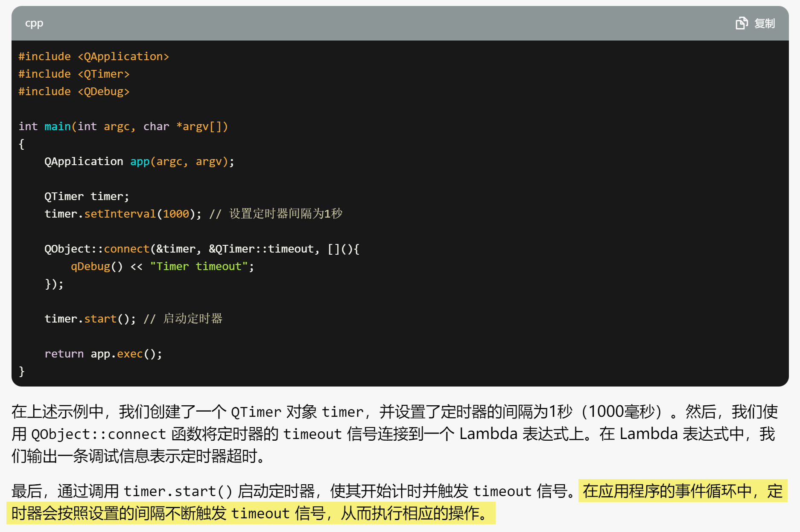Click the 启动定时器 comment

192,318
